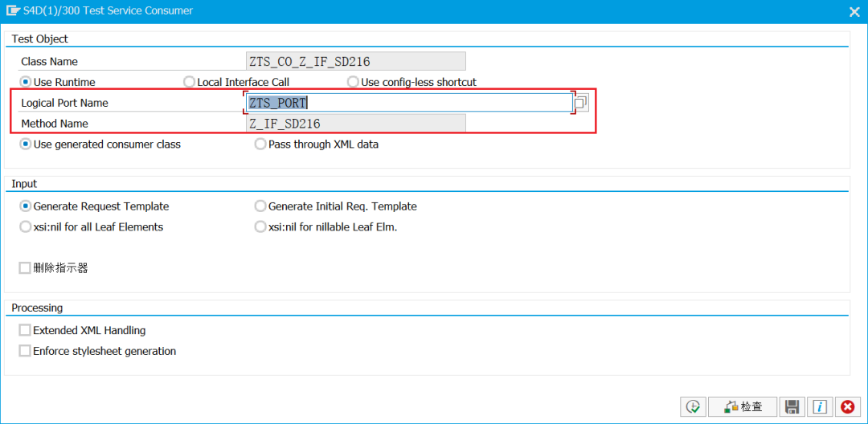Click the Test Object group heading

pos(40,39)
